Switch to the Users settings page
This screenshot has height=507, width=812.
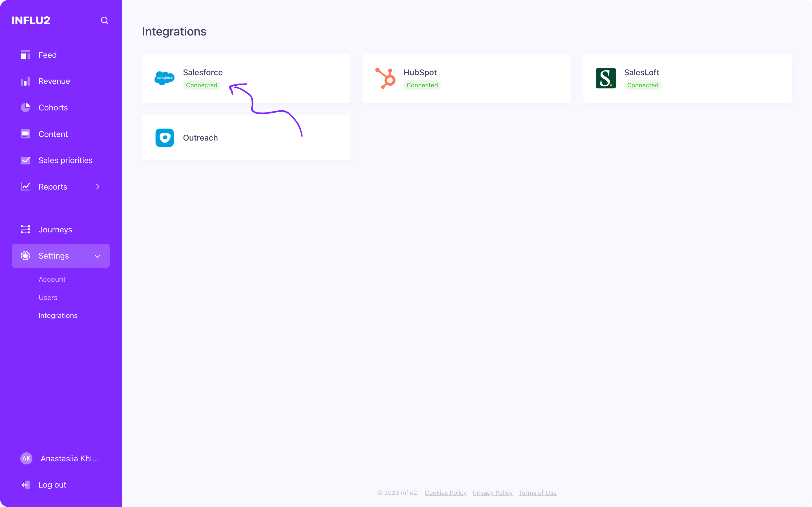point(48,297)
